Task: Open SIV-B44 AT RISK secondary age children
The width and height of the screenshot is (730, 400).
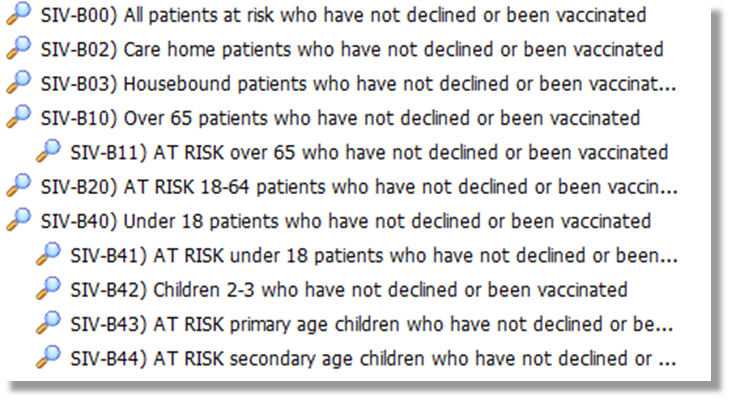Action: point(373,359)
